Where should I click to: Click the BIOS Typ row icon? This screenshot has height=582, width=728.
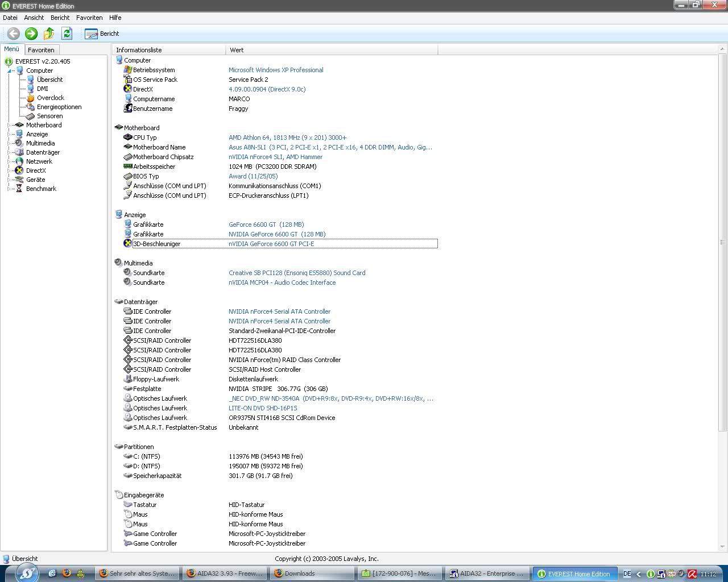pyautogui.click(x=128, y=176)
